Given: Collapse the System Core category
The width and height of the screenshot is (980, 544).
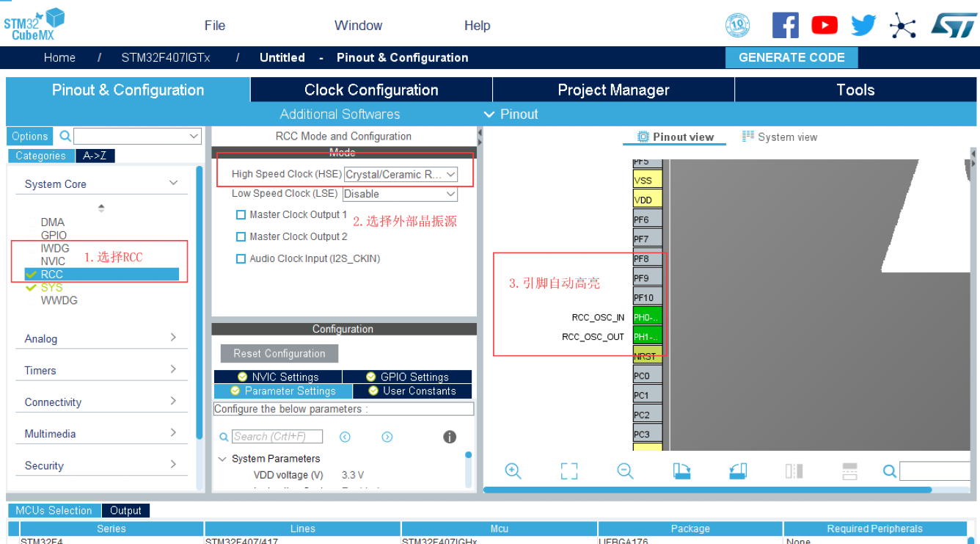Looking at the screenshot, I should [173, 183].
